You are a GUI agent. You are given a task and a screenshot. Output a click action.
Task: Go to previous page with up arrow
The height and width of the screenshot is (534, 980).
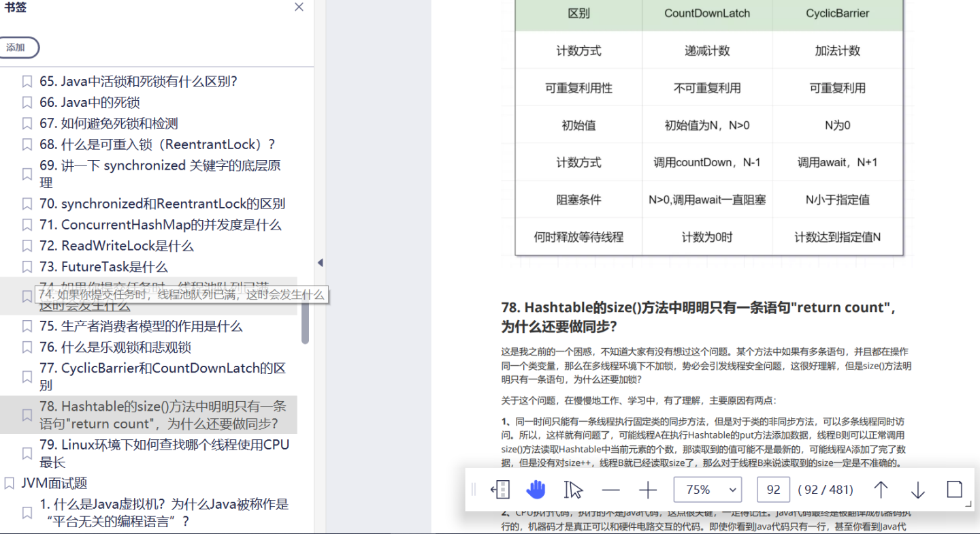(x=880, y=489)
